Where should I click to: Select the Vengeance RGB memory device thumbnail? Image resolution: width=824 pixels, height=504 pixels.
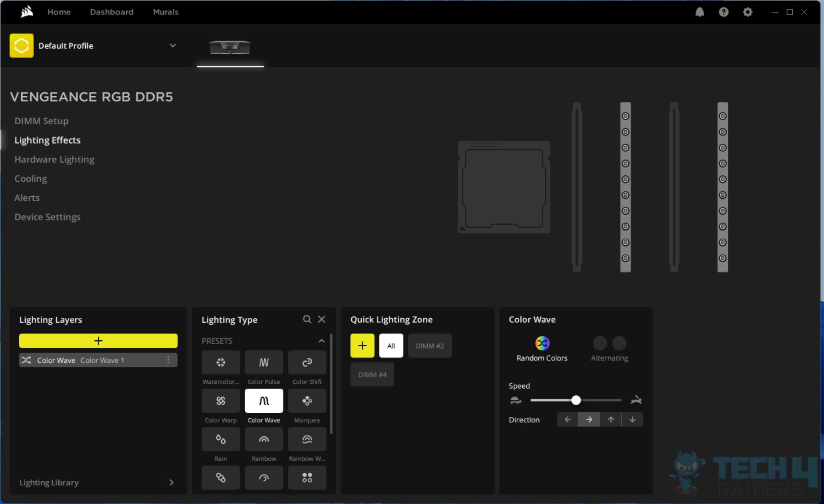pos(230,47)
